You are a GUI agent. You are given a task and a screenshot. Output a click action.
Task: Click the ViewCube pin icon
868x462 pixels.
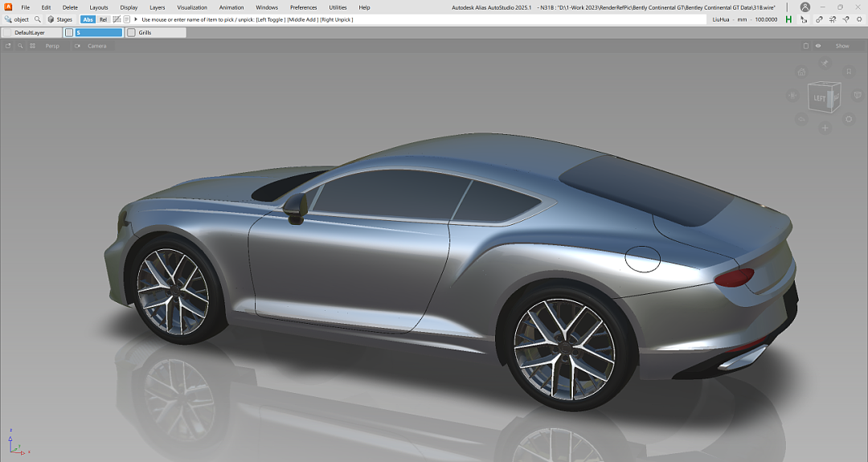pyautogui.click(x=825, y=63)
